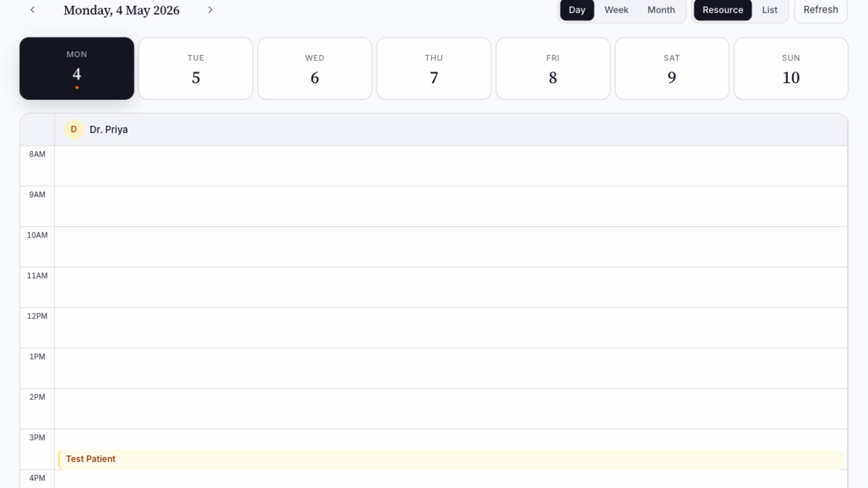Image resolution: width=868 pixels, height=488 pixels.
Task: Click the 2PM slot for Dr. Priya
Action: (x=451, y=409)
